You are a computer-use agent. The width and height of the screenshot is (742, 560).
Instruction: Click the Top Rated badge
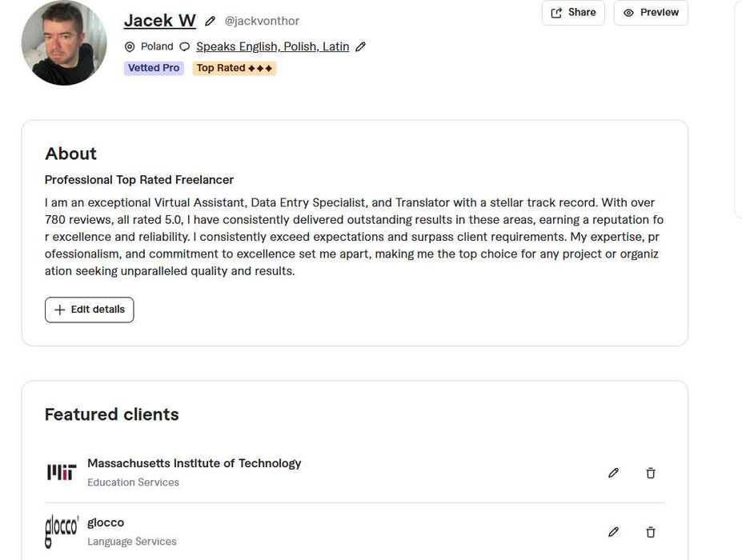[235, 68]
